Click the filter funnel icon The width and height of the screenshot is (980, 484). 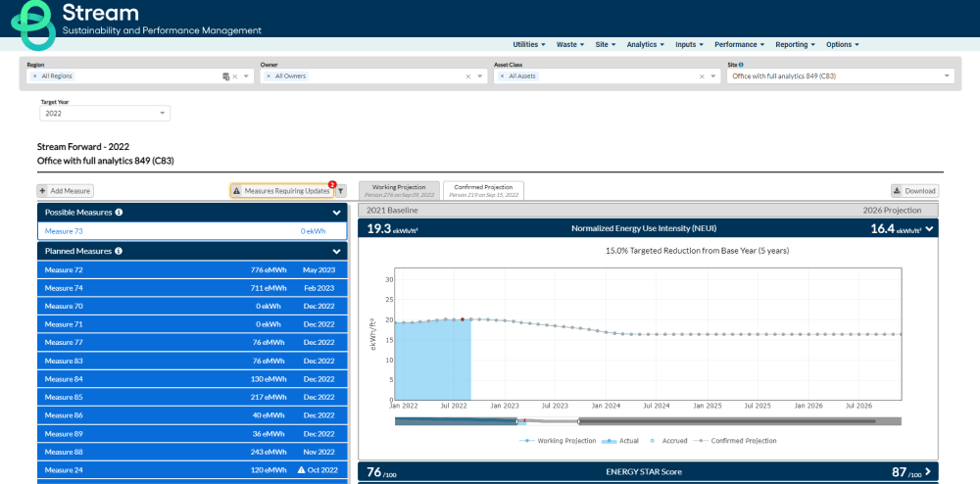[x=341, y=191]
